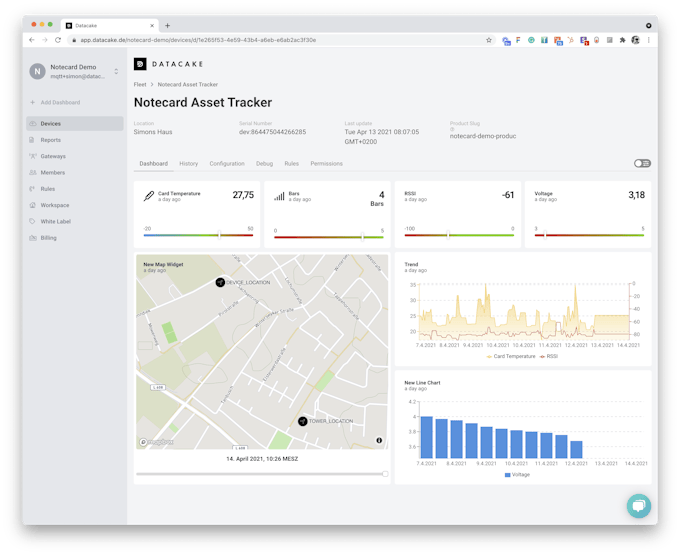Toggle Voltage series in line chart legend
681x555 pixels.
click(518, 474)
